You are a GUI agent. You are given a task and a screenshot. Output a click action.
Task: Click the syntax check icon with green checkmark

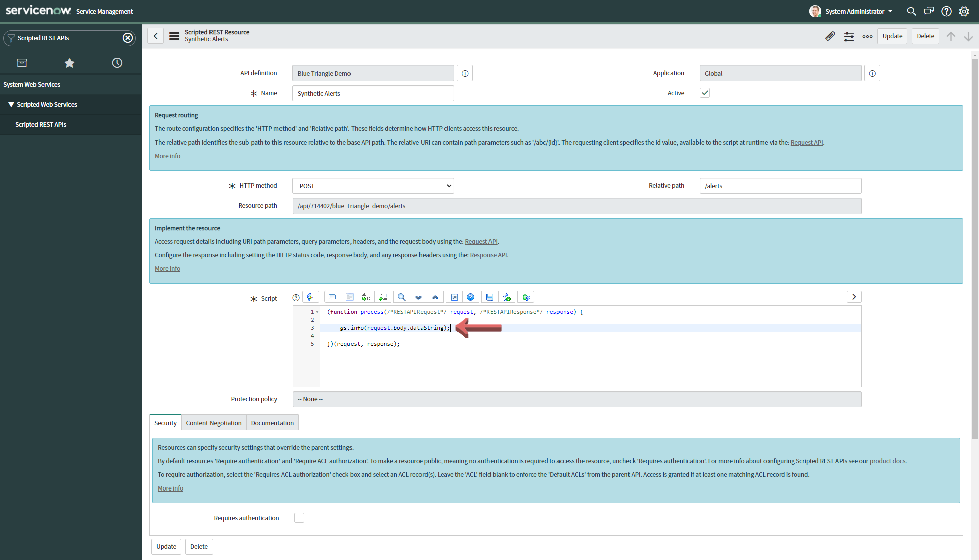507,297
